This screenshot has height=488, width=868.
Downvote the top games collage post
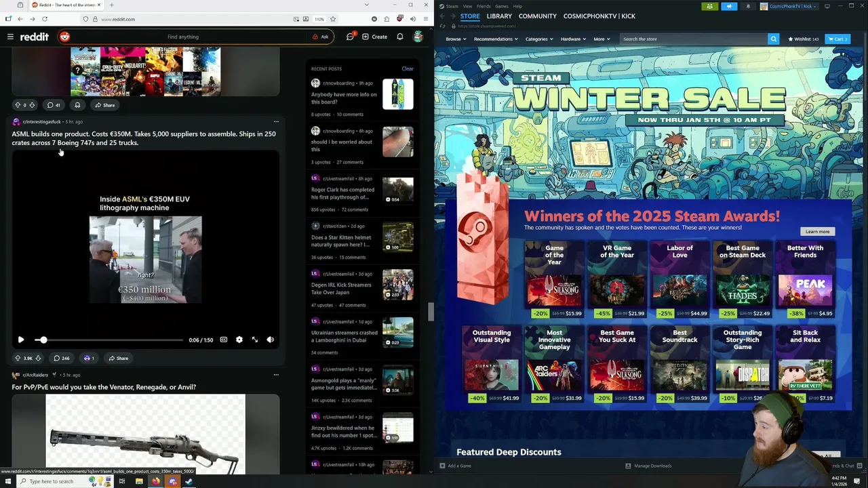coord(32,105)
